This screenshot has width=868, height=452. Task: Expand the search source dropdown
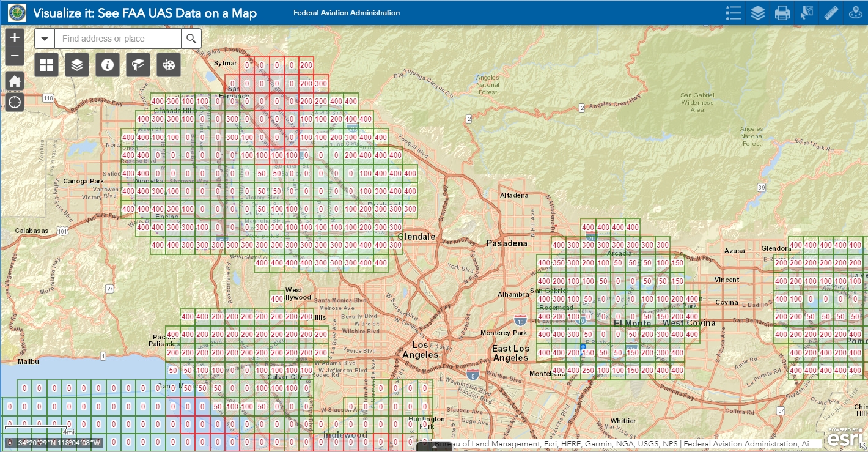(x=44, y=38)
